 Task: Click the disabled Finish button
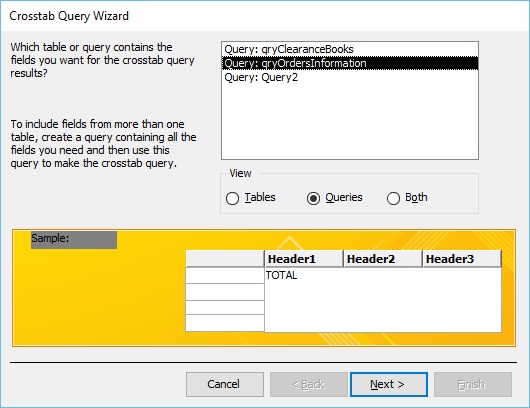coord(473,384)
